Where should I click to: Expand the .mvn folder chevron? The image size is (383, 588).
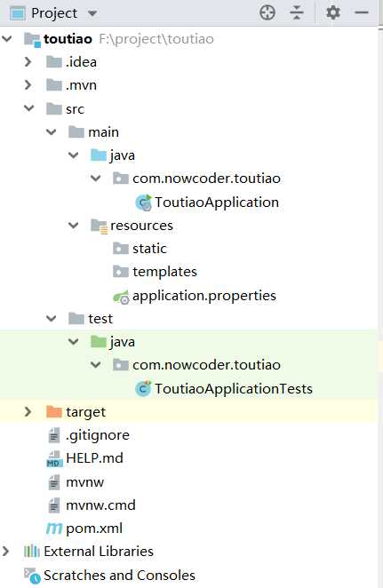pyautogui.click(x=28, y=85)
